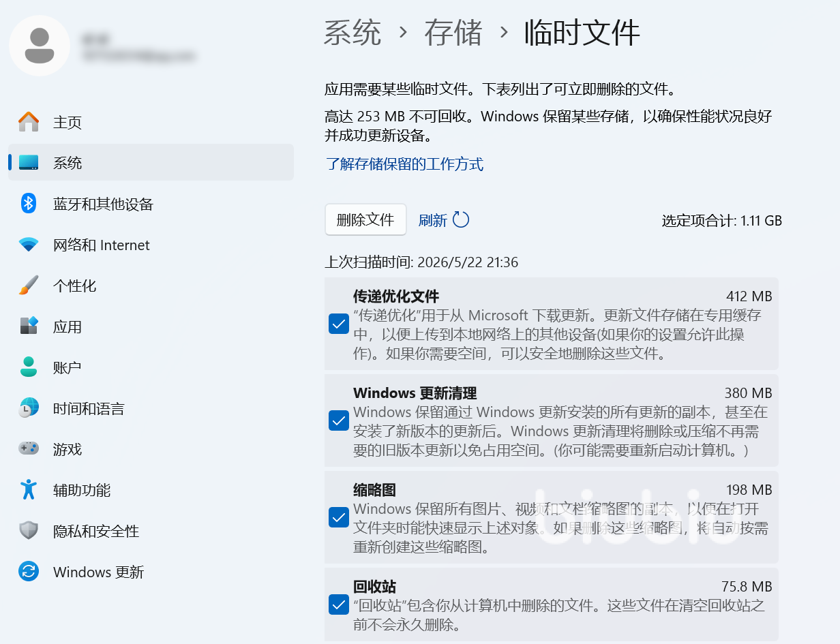This screenshot has height=644, width=840.
Task: Click the Apps icon in sidebar
Action: pyautogui.click(x=29, y=326)
